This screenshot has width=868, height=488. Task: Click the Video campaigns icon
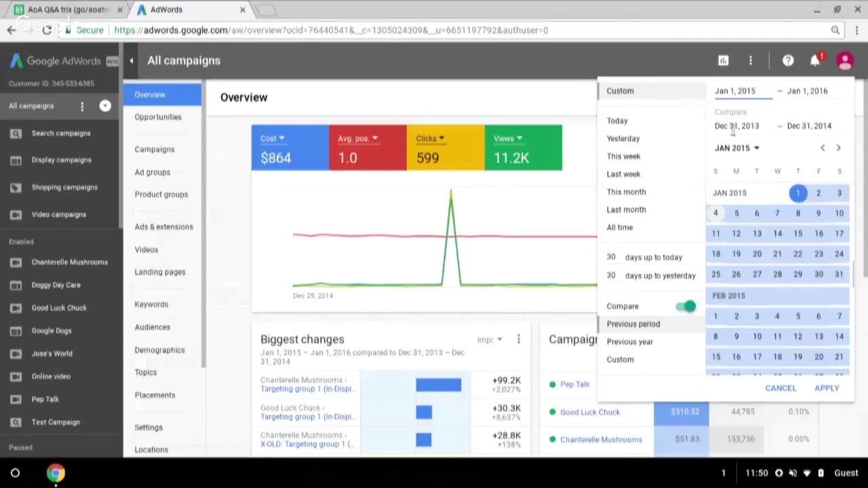pyautogui.click(x=16, y=215)
